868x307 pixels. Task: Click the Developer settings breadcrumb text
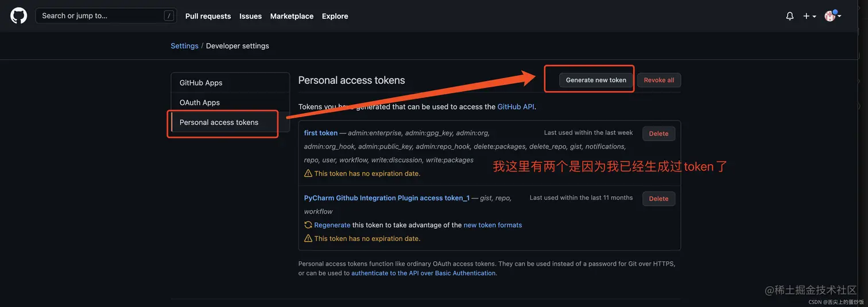[x=237, y=46]
